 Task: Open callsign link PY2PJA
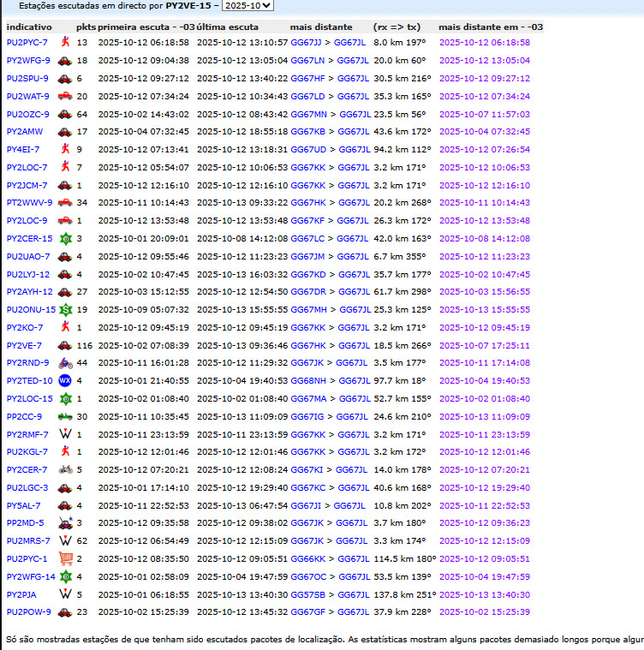[x=21, y=594]
